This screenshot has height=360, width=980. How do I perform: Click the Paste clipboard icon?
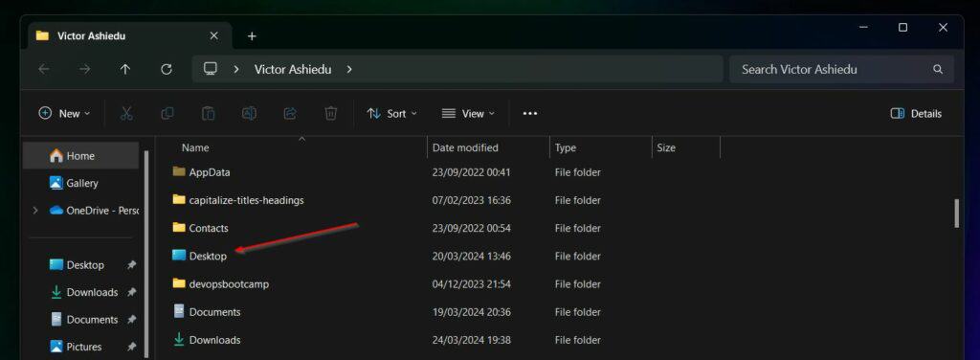point(208,113)
